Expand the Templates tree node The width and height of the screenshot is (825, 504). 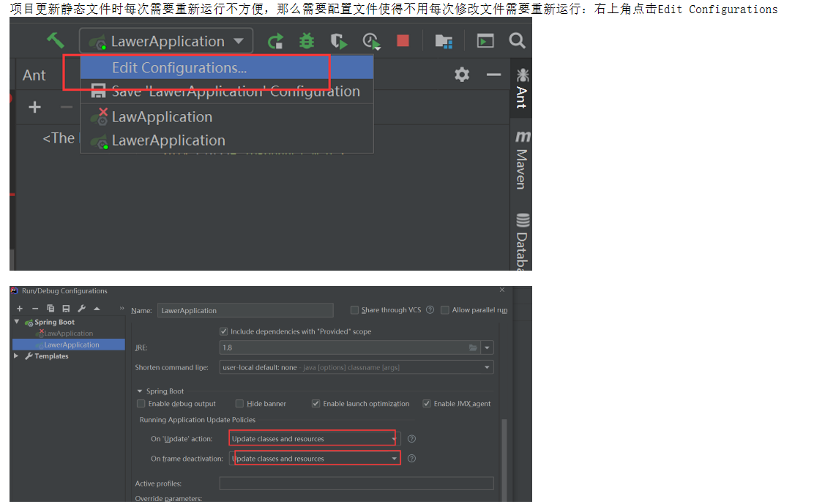click(x=16, y=356)
